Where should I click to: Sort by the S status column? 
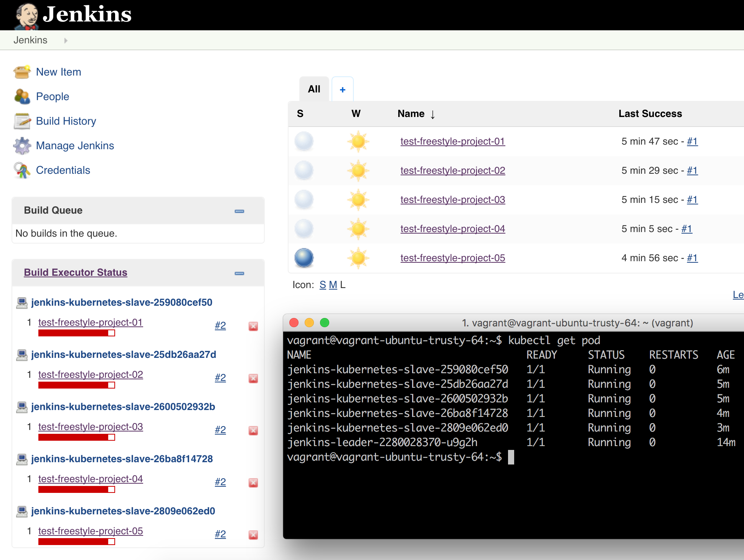click(300, 114)
